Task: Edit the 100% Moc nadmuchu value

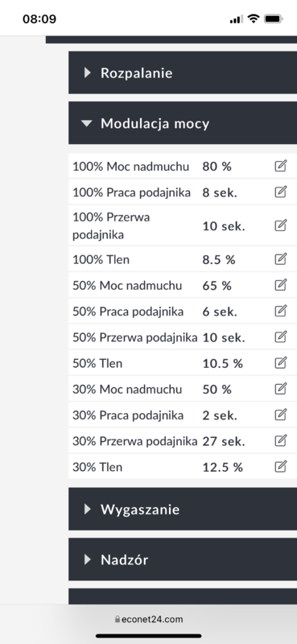Action: [x=281, y=166]
